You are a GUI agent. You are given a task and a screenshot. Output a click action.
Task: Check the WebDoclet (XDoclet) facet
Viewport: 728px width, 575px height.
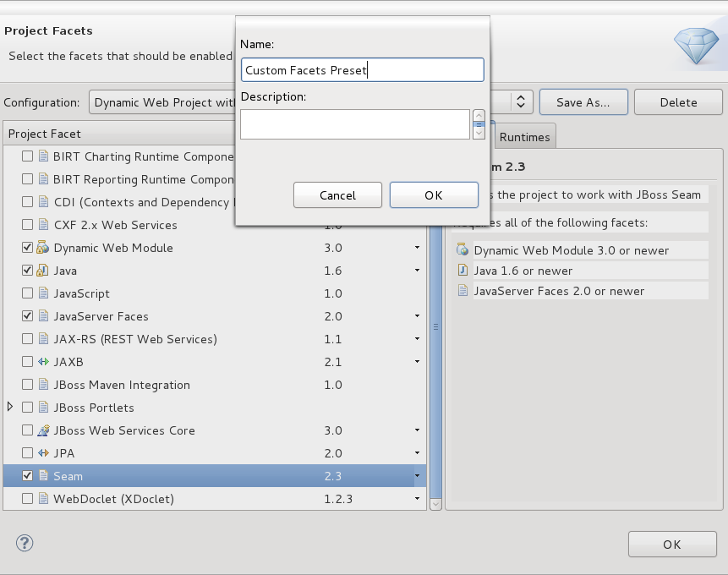(x=28, y=499)
